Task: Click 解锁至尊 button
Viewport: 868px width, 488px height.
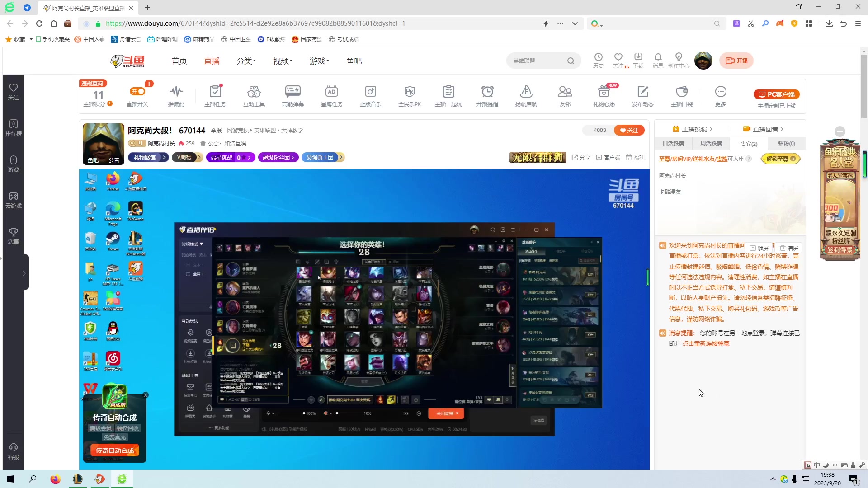Action: 781,159
